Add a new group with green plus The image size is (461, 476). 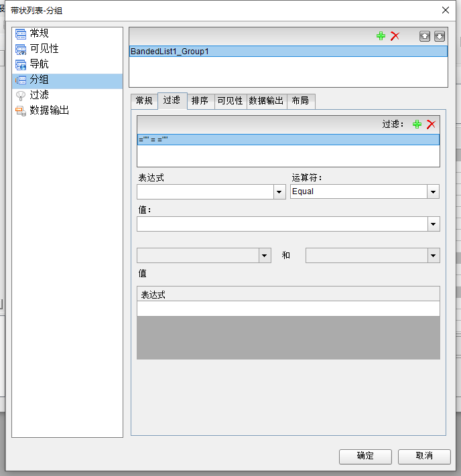pyautogui.click(x=381, y=36)
